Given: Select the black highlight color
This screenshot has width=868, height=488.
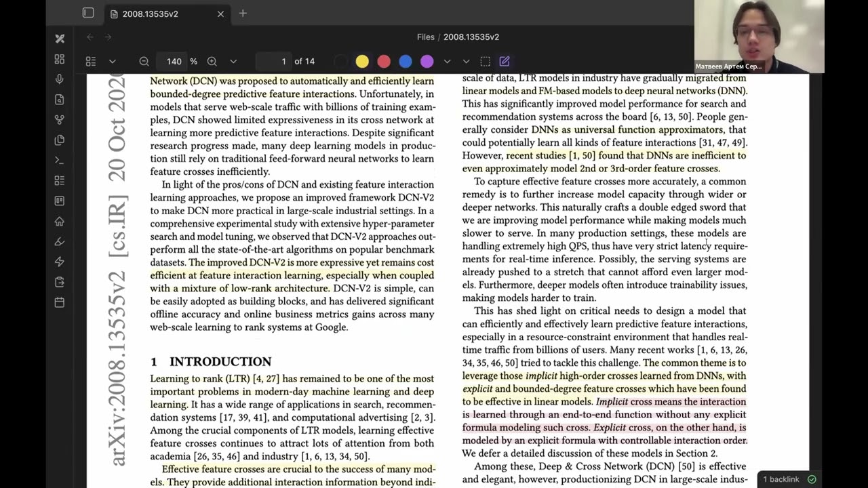Looking at the screenshot, I should (341, 62).
